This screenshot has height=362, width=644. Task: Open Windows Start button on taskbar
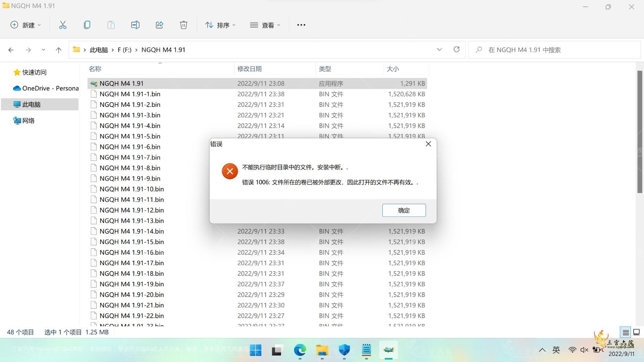pos(256,350)
